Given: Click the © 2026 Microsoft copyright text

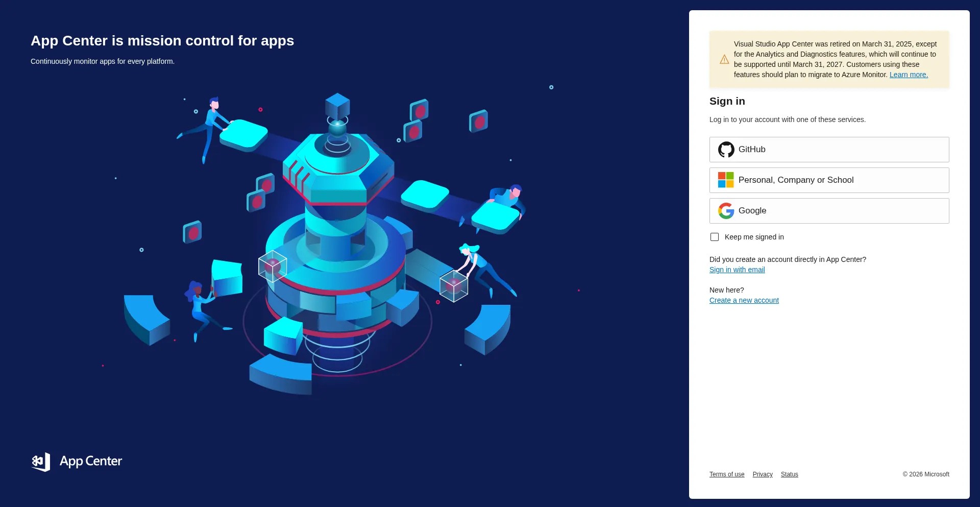Looking at the screenshot, I should [x=926, y=474].
